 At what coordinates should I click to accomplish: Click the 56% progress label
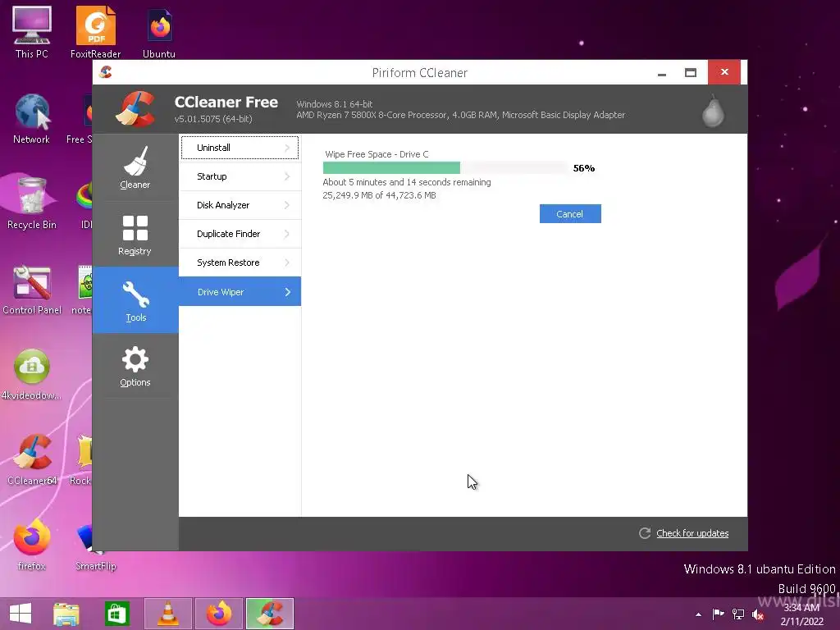(584, 168)
